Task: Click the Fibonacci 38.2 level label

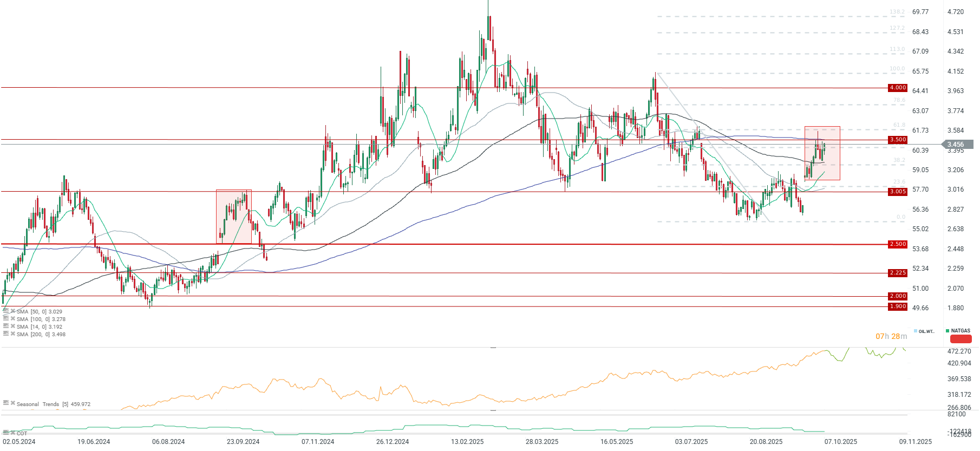Action: coord(899,160)
